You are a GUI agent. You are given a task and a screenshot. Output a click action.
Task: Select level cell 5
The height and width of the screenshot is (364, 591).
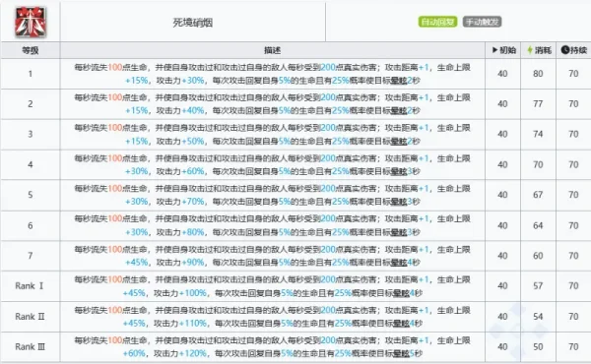coord(31,195)
